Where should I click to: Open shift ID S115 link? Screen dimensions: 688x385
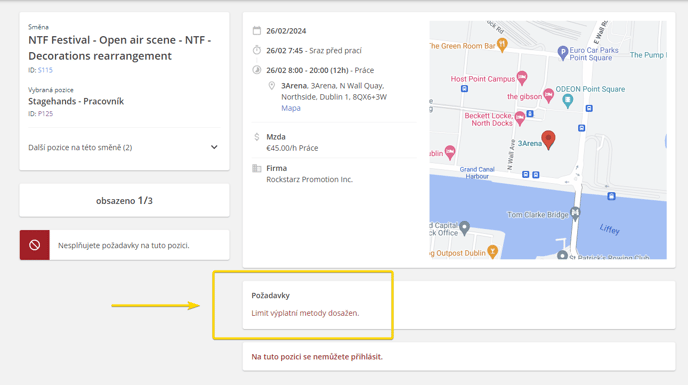tap(45, 70)
